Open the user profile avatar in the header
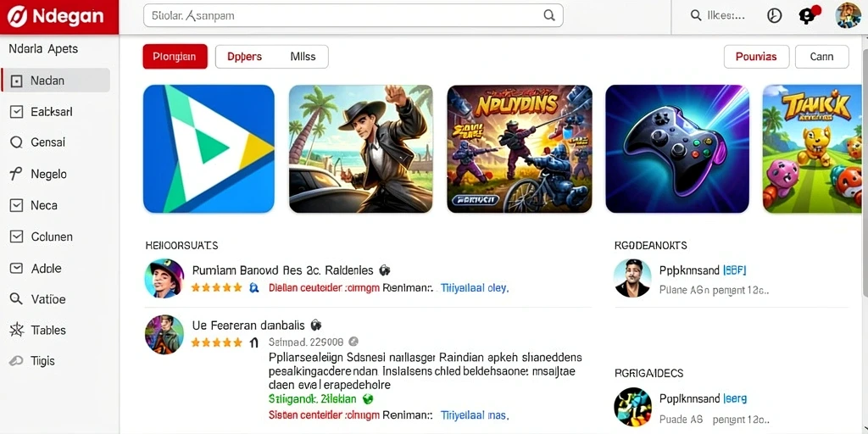Screen dimensions: 868x434 click(848, 15)
